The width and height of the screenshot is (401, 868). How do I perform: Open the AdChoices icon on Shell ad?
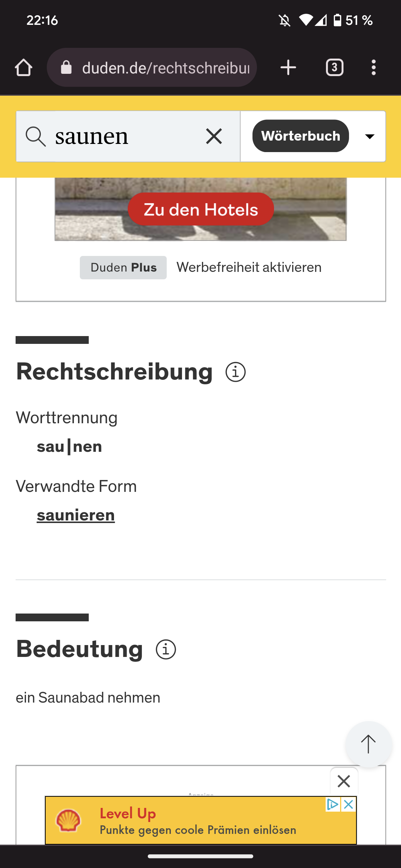pyautogui.click(x=332, y=804)
